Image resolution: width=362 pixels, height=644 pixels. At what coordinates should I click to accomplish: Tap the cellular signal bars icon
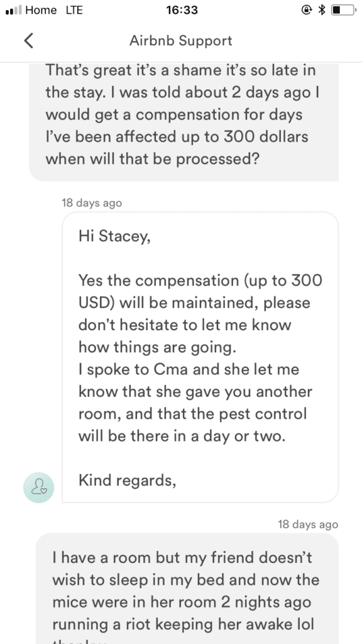[14, 10]
